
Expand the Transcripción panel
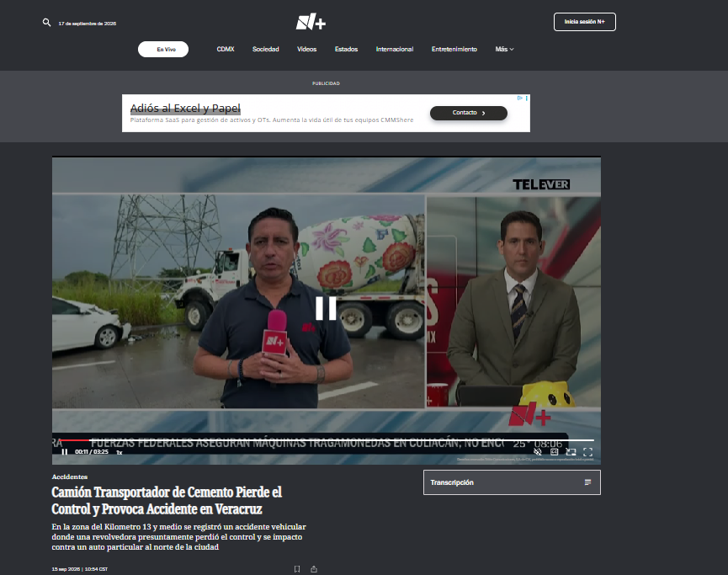pyautogui.click(x=512, y=482)
